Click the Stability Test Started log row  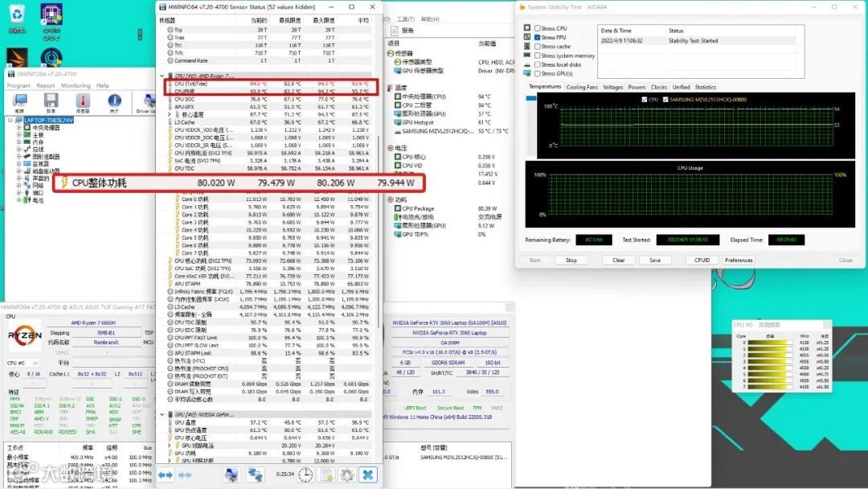tap(696, 41)
